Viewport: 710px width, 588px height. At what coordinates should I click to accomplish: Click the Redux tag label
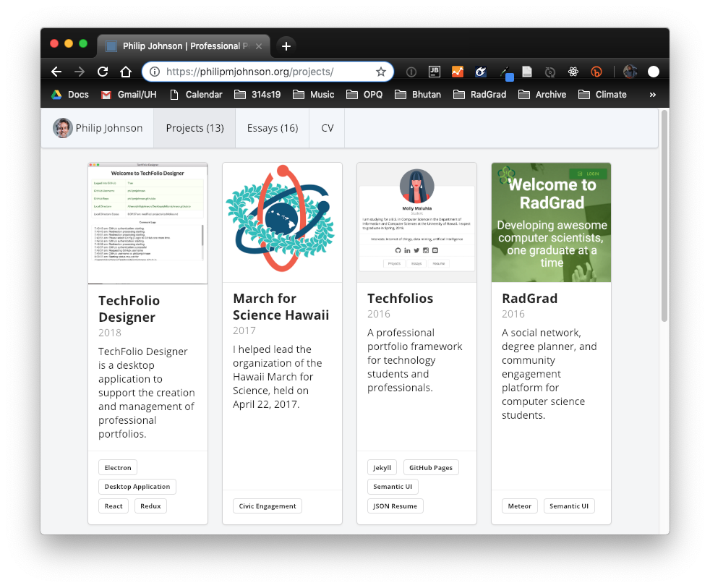pyautogui.click(x=150, y=506)
